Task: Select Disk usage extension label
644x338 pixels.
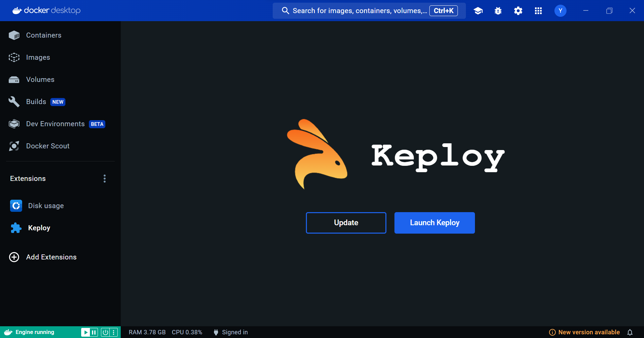Action: click(46, 206)
